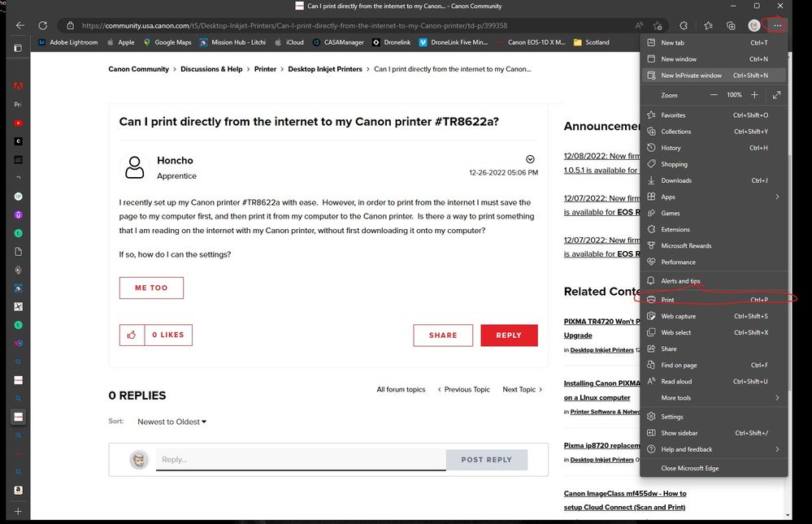Click the thumbs-up like icon on the post
Viewport: 812px width, 524px height.
(x=131, y=335)
